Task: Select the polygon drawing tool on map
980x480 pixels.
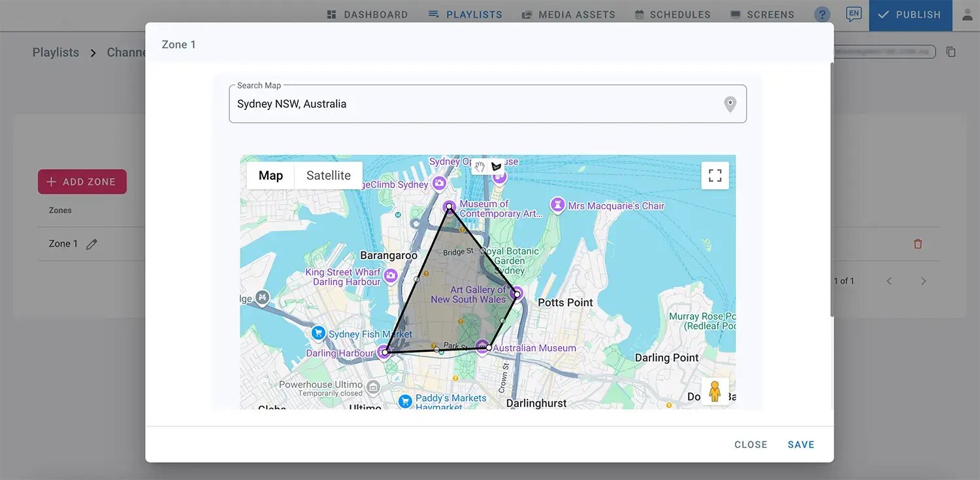Action: pyautogui.click(x=497, y=167)
